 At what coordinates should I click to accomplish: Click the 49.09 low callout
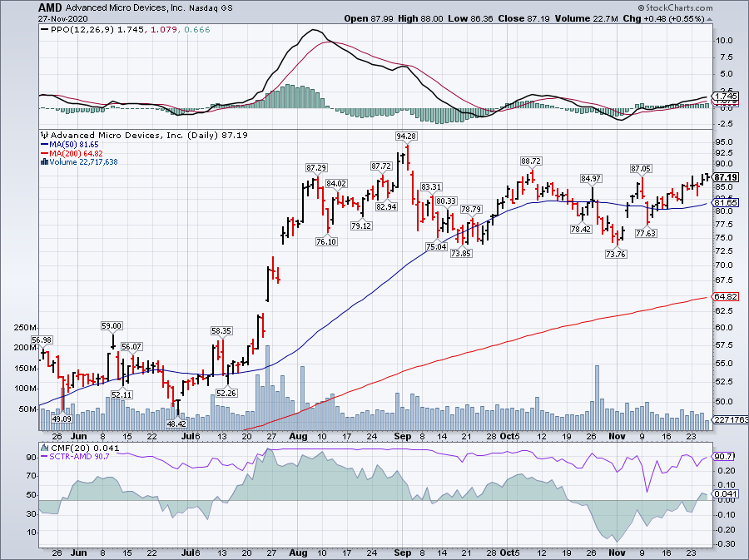pyautogui.click(x=62, y=419)
